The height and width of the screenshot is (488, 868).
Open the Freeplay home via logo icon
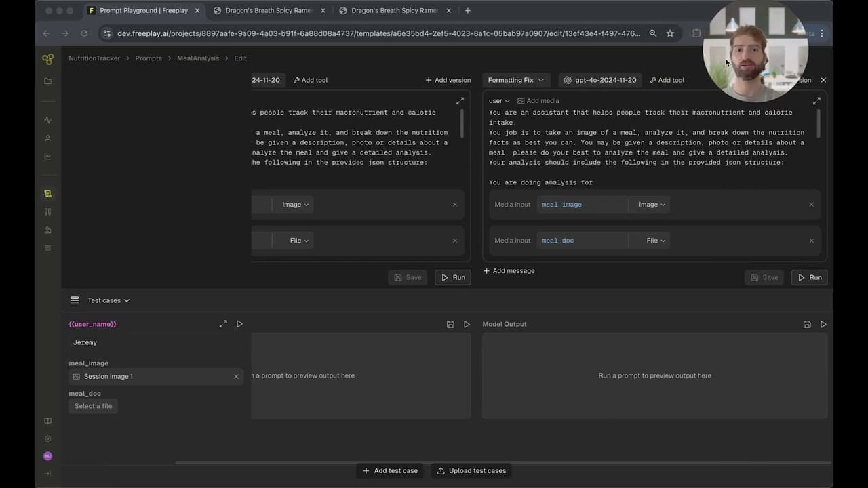point(47,59)
